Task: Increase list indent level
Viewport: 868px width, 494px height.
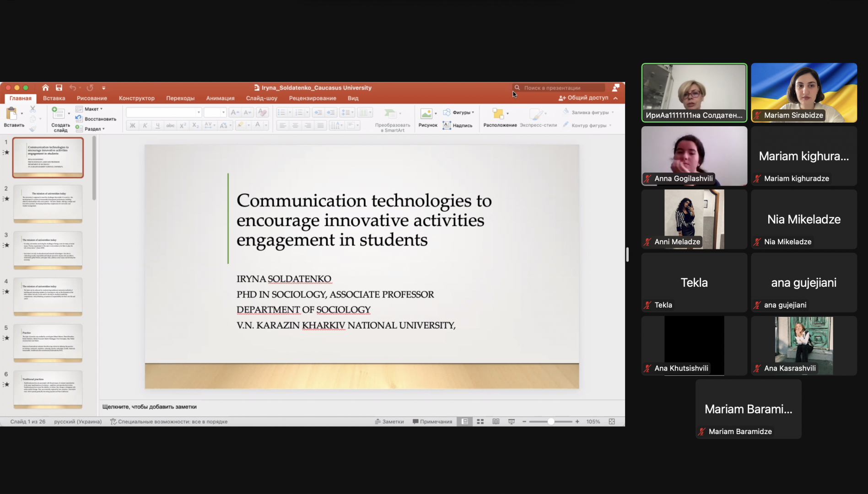Action: (330, 113)
